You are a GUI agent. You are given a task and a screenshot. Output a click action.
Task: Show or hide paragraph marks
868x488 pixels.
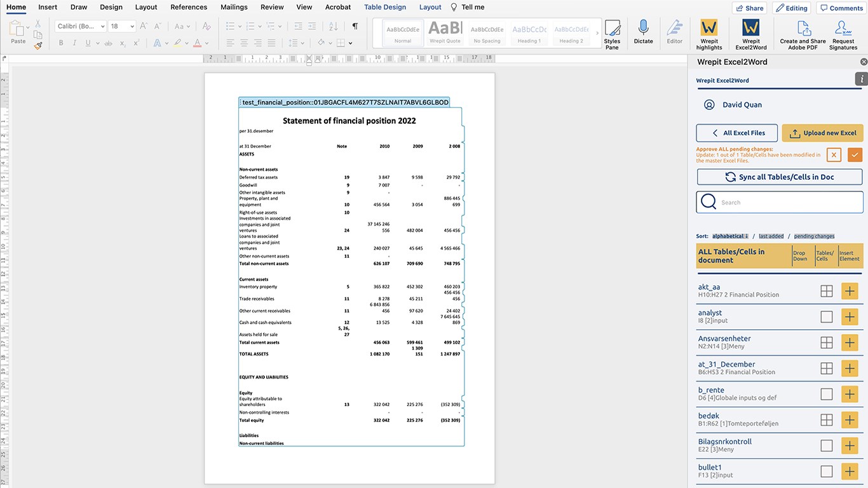355,26
